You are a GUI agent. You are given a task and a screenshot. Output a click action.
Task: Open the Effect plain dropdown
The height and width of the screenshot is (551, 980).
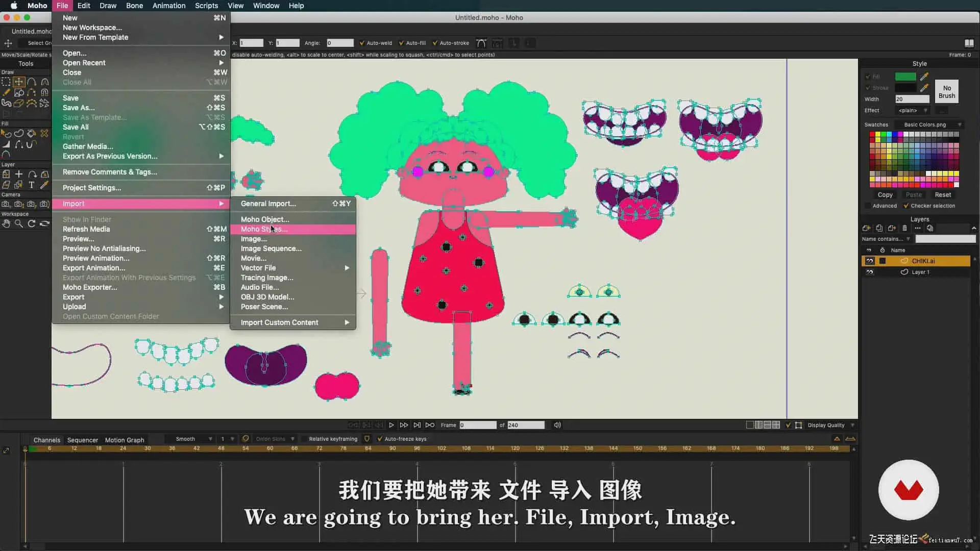tap(913, 110)
